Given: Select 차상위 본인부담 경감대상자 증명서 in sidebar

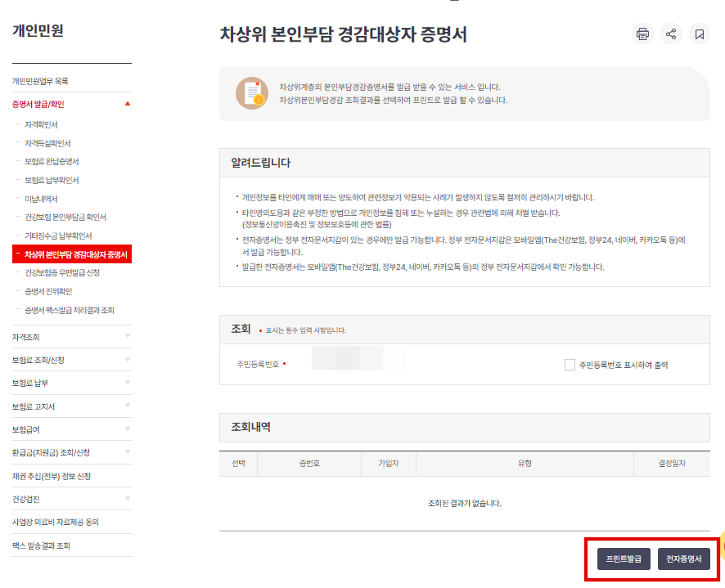Looking at the screenshot, I should tap(70, 254).
